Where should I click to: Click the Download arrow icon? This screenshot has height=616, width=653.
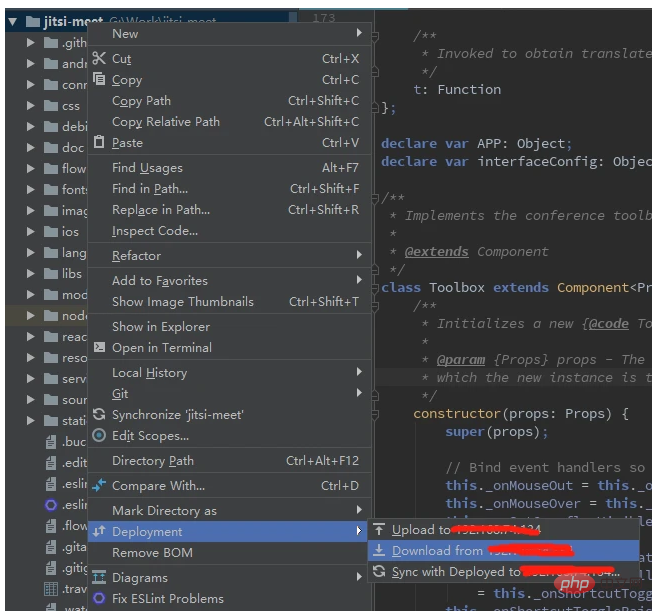(x=379, y=550)
